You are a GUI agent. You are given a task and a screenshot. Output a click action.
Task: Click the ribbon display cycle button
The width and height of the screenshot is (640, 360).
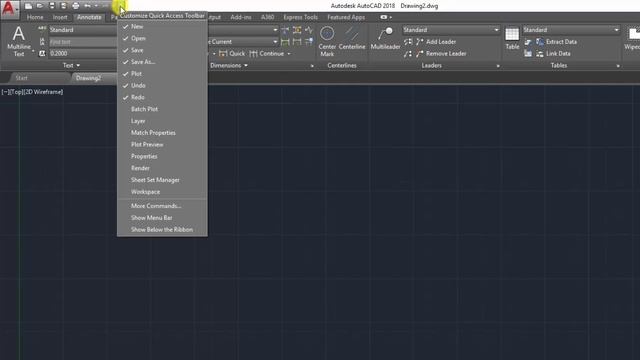(x=383, y=17)
